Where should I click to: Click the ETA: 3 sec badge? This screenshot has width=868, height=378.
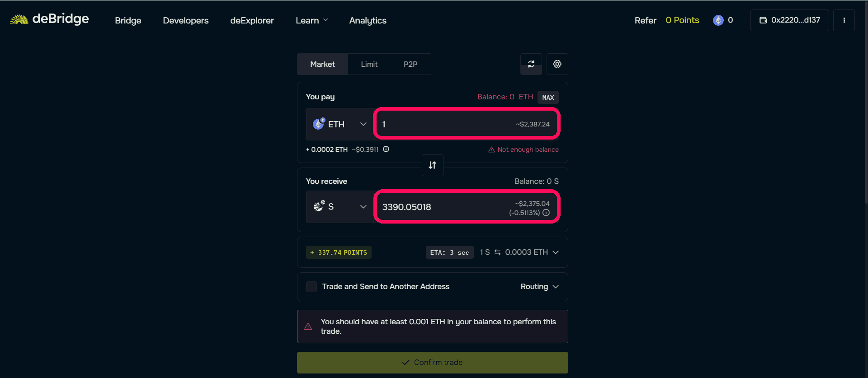point(449,252)
